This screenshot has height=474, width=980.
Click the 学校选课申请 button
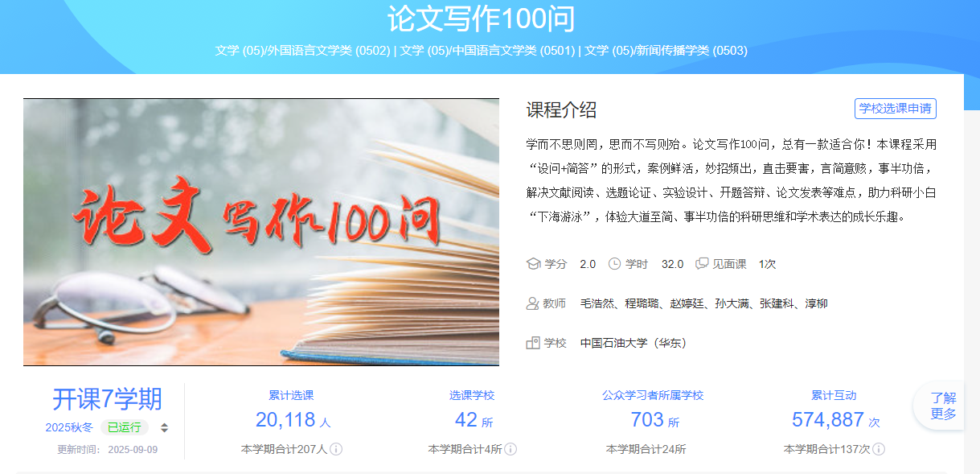click(895, 109)
